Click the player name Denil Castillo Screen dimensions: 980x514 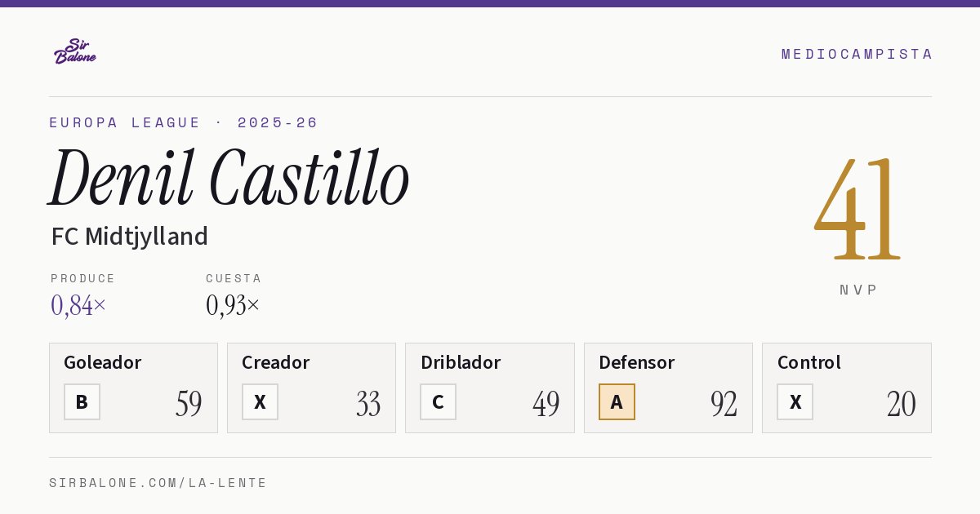click(x=229, y=178)
